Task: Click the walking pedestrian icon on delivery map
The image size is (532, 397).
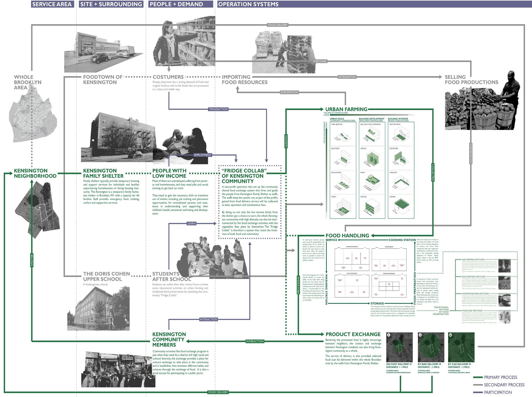Action: point(388,335)
